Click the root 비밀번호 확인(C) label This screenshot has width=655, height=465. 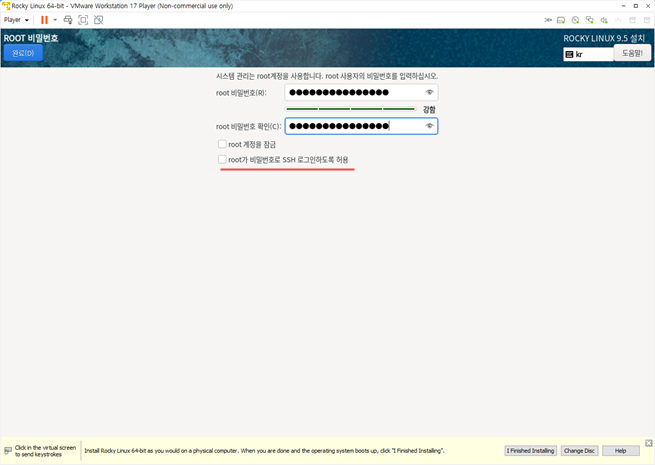249,127
